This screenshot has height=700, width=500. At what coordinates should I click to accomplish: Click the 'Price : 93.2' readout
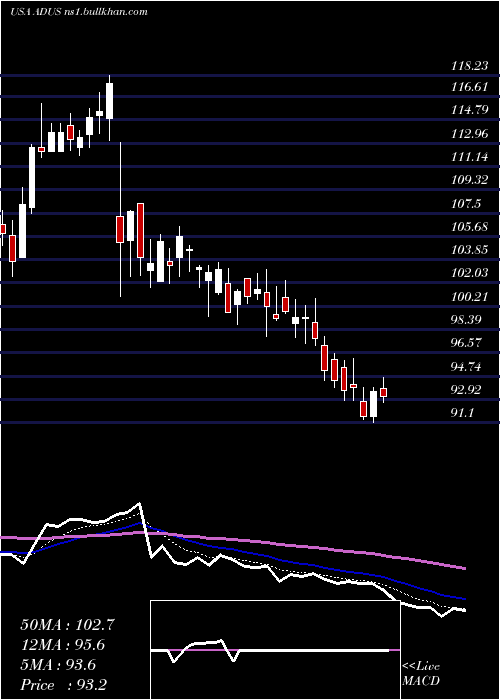(x=63, y=685)
